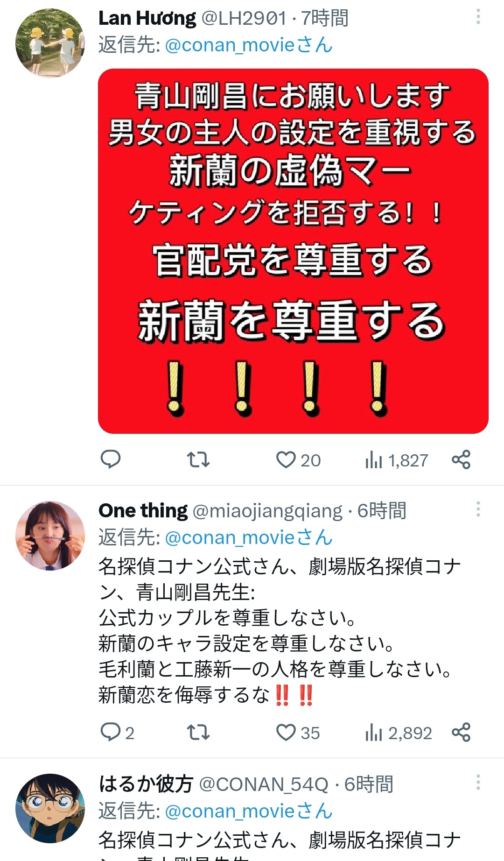Open はるか彼方's Conan profile avatar

pyautogui.click(x=50, y=809)
